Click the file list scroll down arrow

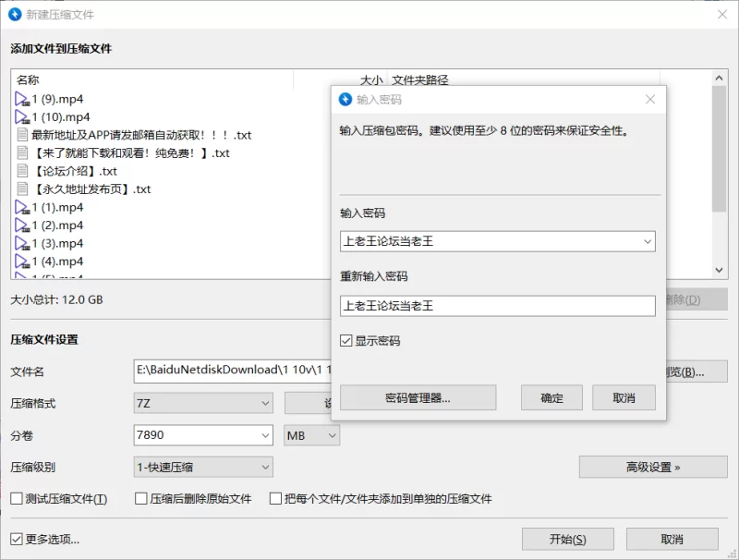point(719,270)
